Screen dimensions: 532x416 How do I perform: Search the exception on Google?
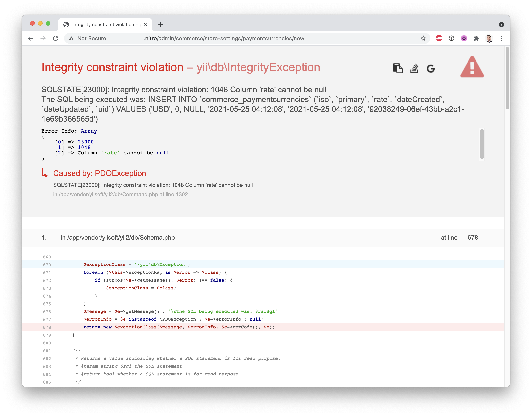tap(431, 68)
